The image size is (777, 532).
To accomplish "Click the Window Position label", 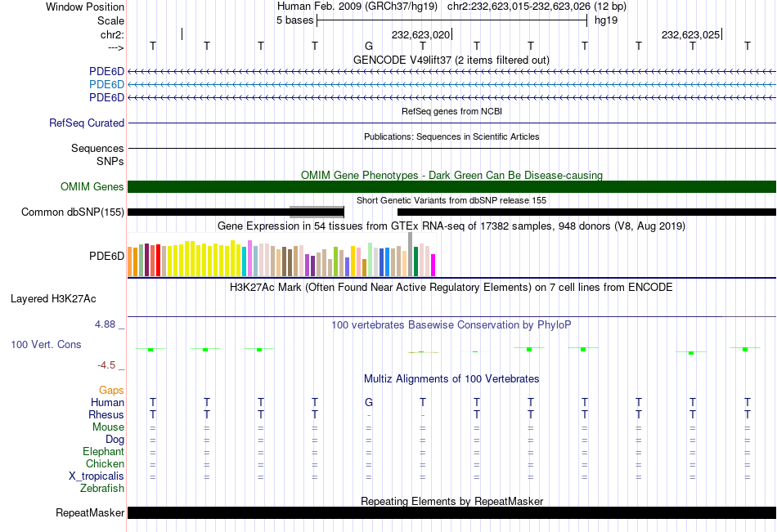I will 85,7.
